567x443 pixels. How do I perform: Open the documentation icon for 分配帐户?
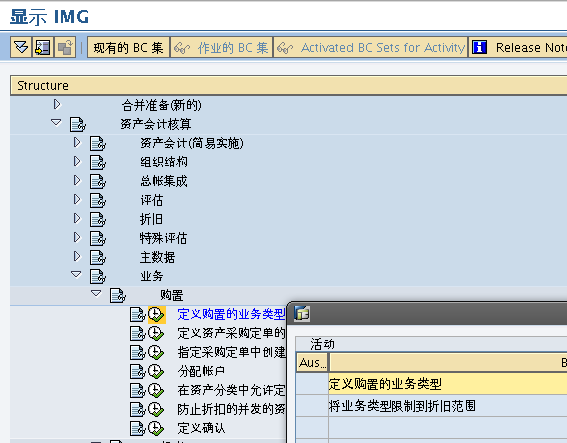point(138,371)
